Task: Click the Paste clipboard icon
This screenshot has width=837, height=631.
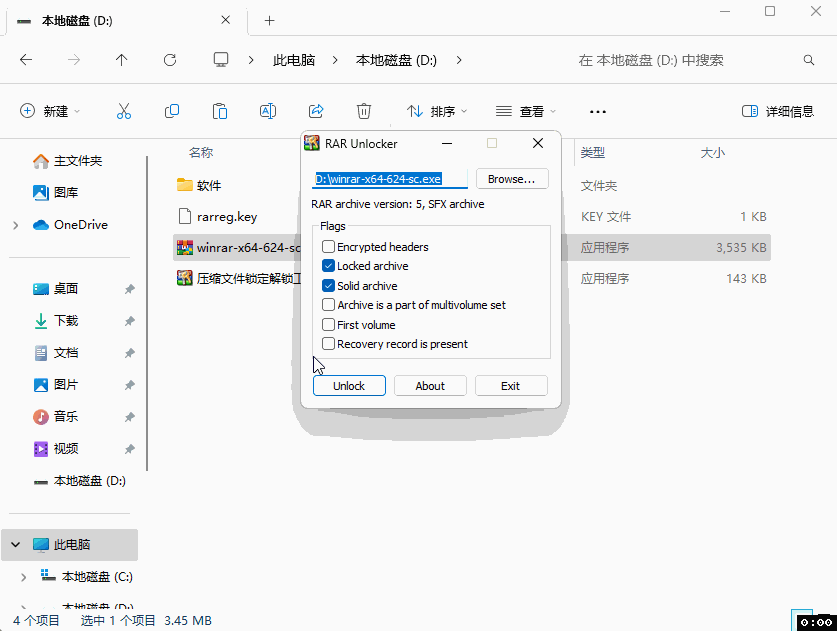Action: click(x=220, y=111)
